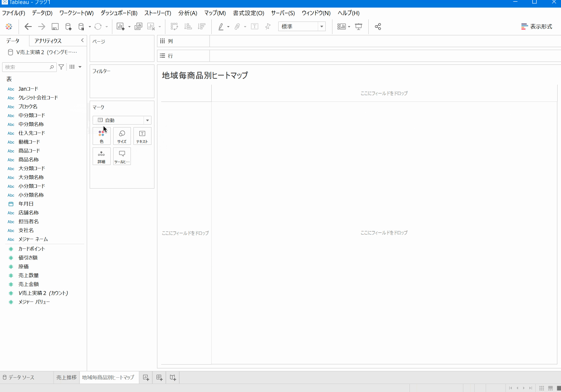
Task: Toggle show/hide cards icon
Action: 342,27
